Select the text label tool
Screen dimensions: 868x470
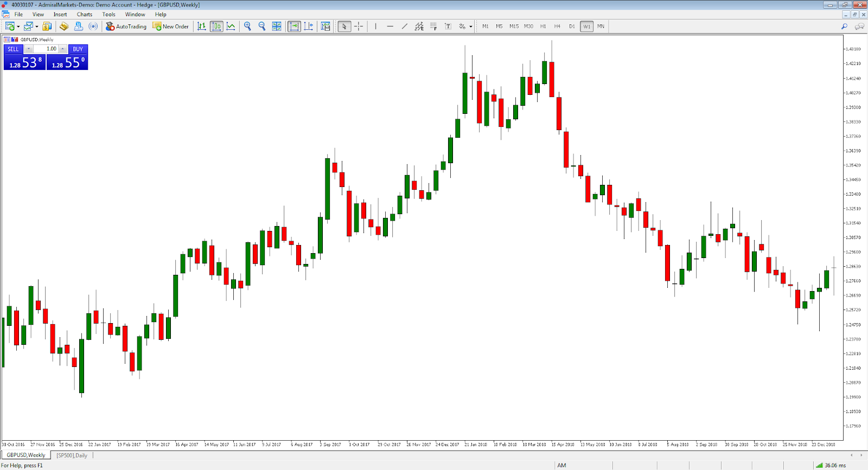448,26
